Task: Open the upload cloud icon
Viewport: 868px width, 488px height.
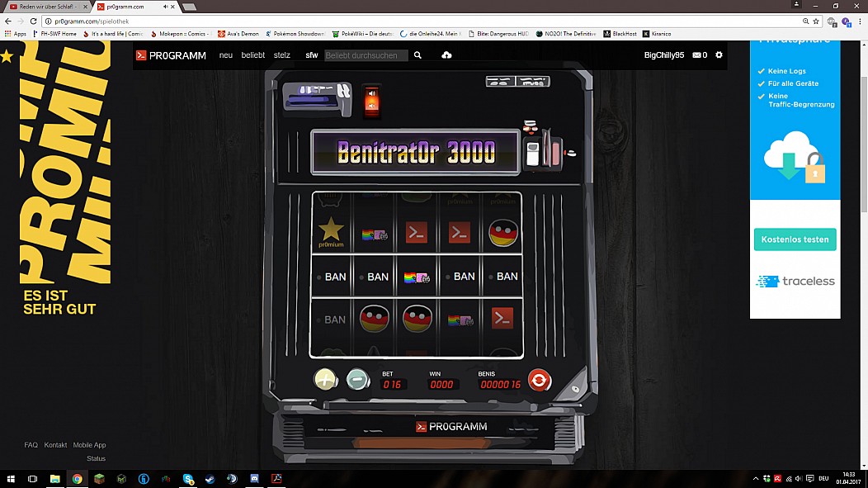Action: click(446, 55)
